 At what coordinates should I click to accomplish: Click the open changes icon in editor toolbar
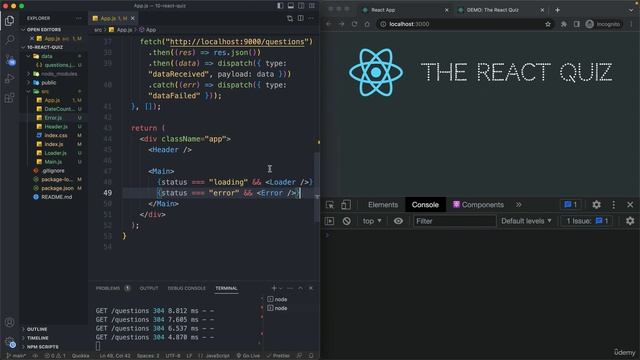[x=290, y=18]
